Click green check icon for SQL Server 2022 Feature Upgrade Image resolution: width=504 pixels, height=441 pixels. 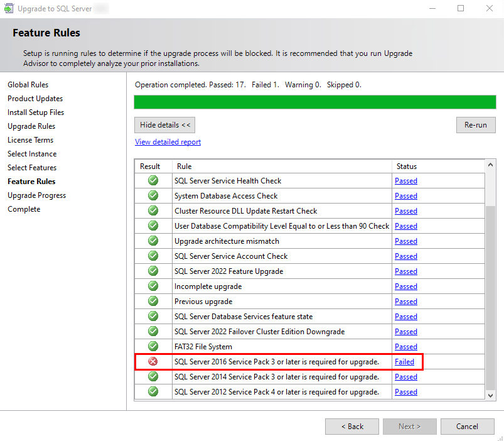tap(153, 271)
